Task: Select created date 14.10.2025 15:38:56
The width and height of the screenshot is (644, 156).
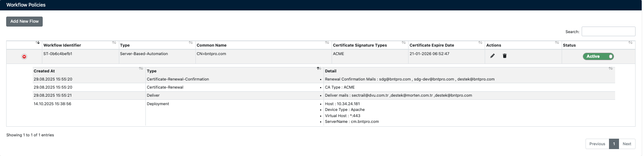Action: click(x=52, y=104)
